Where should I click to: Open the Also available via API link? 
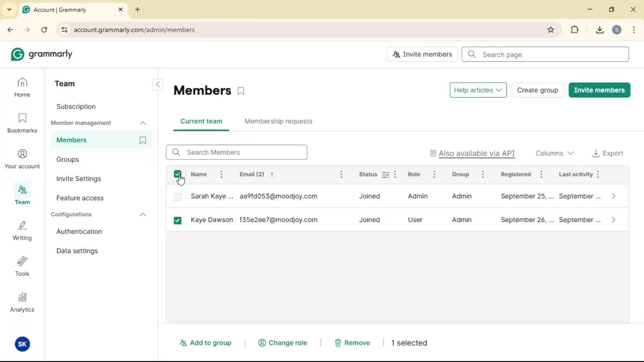(477, 154)
